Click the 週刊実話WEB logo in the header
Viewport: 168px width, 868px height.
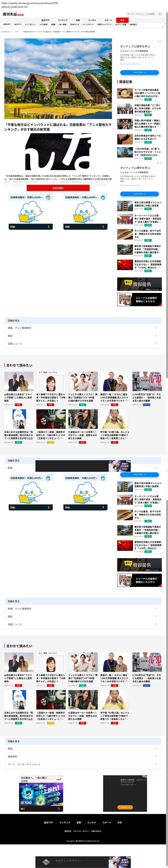(x=13, y=14)
